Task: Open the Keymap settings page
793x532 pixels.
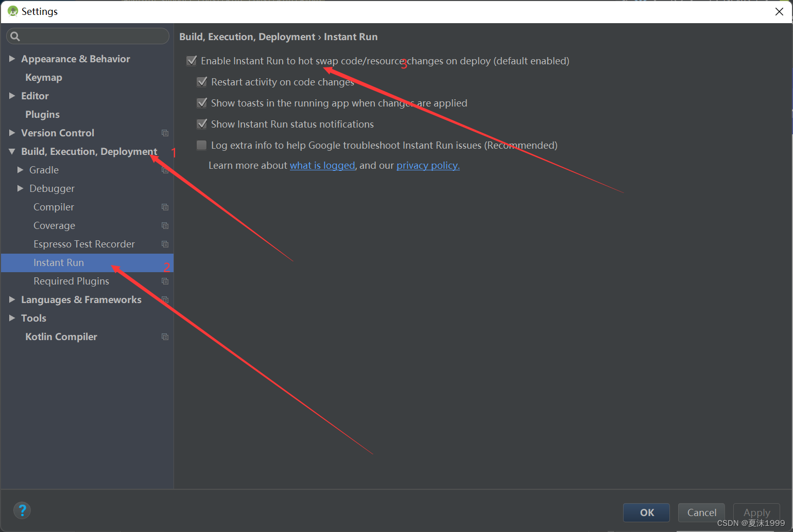Action: 44,77
